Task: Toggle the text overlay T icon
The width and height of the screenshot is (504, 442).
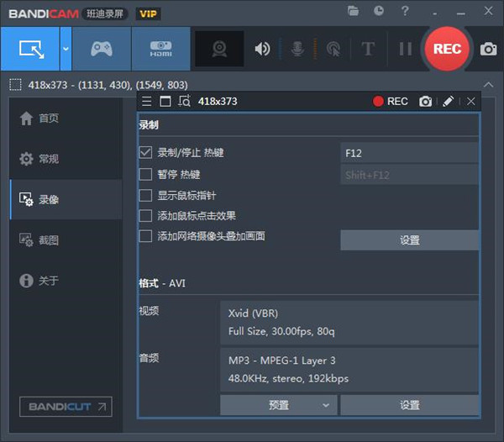Action: click(x=368, y=49)
